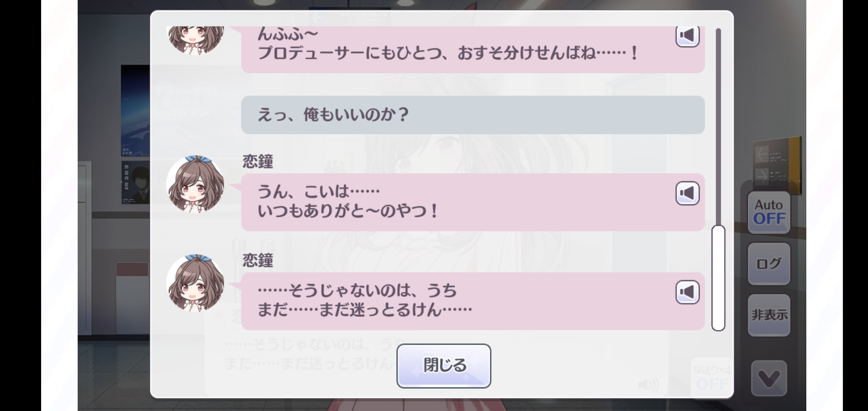Play voice for "うん、こいは" message

[687, 193]
